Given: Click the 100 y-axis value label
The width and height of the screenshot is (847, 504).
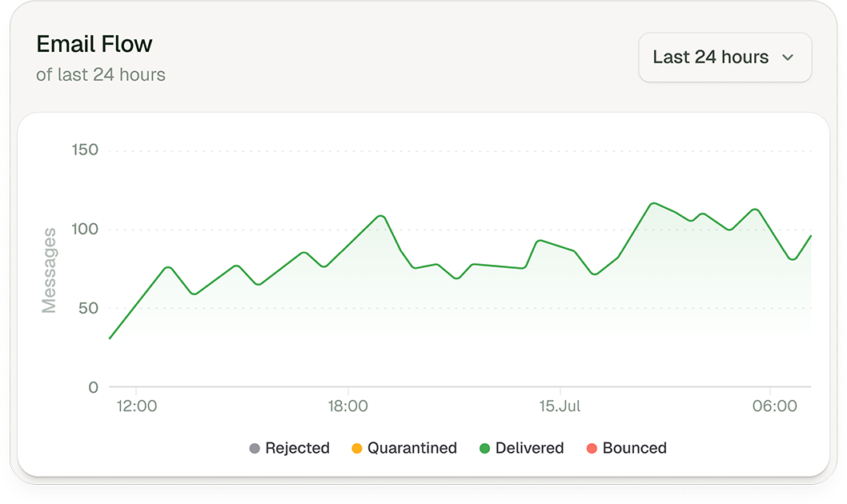Looking at the screenshot, I should point(84,230).
